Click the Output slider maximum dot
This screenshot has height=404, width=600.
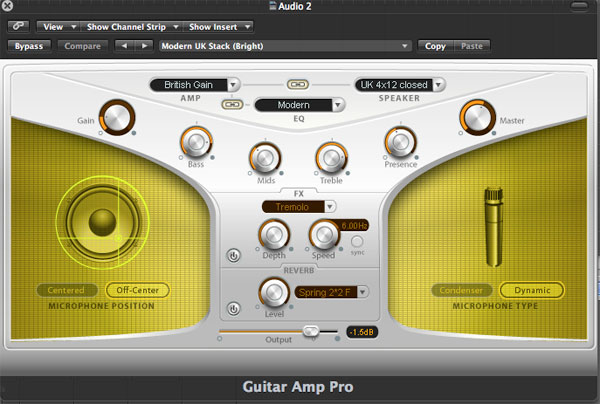pos(337,339)
